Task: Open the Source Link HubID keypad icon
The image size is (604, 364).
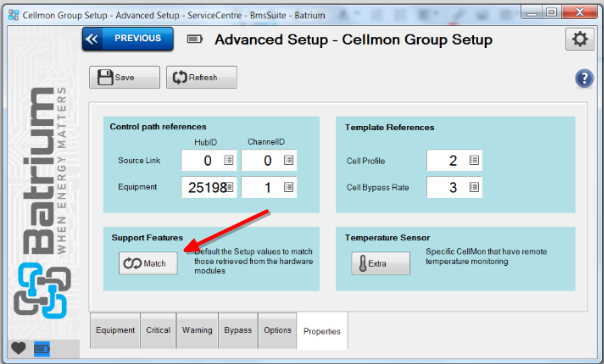Action: (228, 160)
